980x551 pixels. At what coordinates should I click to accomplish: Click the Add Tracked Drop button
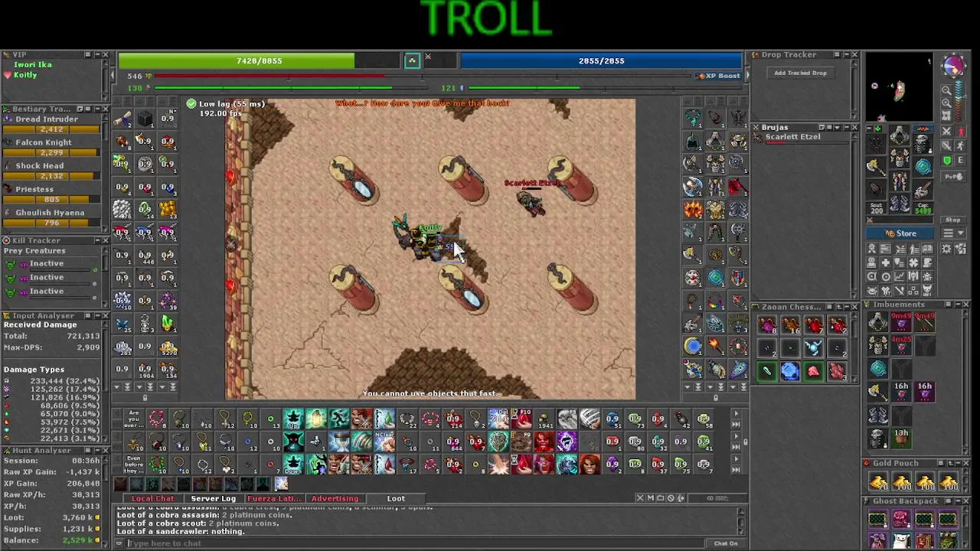click(x=800, y=73)
